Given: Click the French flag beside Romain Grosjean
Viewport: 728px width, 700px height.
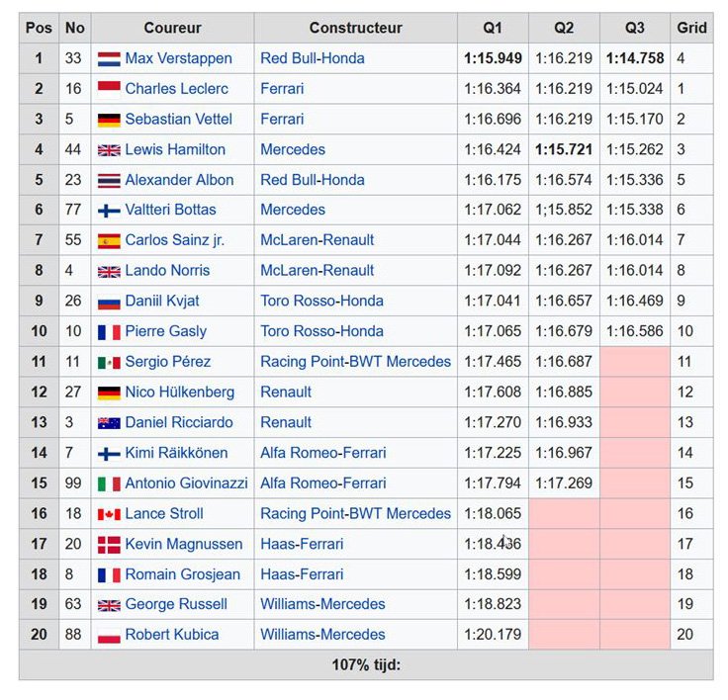Looking at the screenshot, I should pos(109,575).
